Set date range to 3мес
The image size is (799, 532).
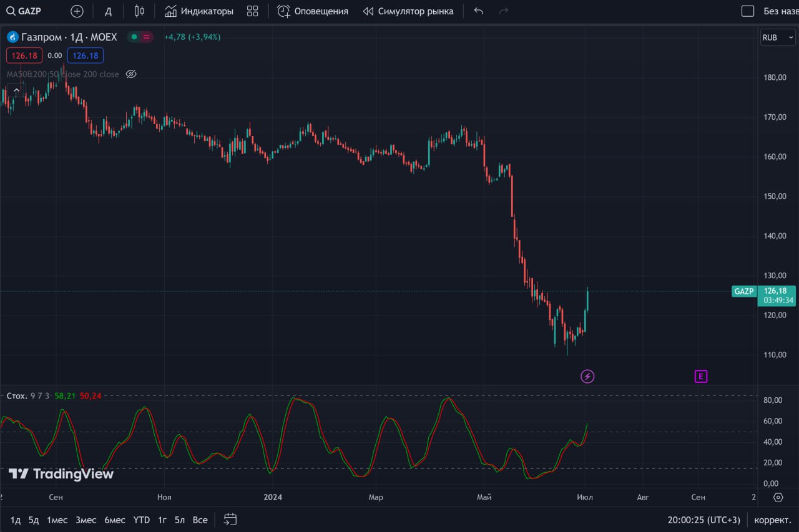(x=86, y=520)
